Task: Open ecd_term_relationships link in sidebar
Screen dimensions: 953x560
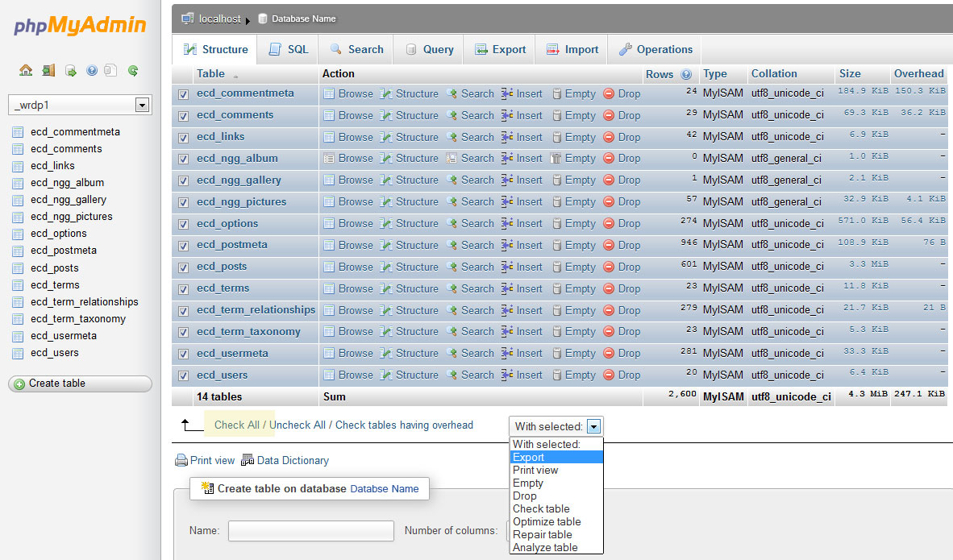Action: point(85,302)
